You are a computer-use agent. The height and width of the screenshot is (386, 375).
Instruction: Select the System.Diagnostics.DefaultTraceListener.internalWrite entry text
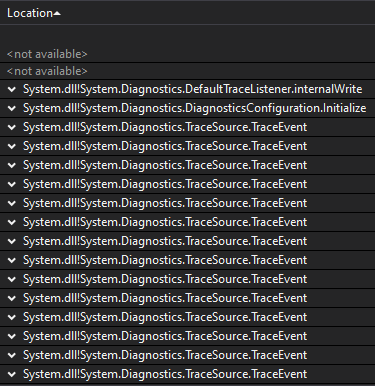[x=192, y=89]
